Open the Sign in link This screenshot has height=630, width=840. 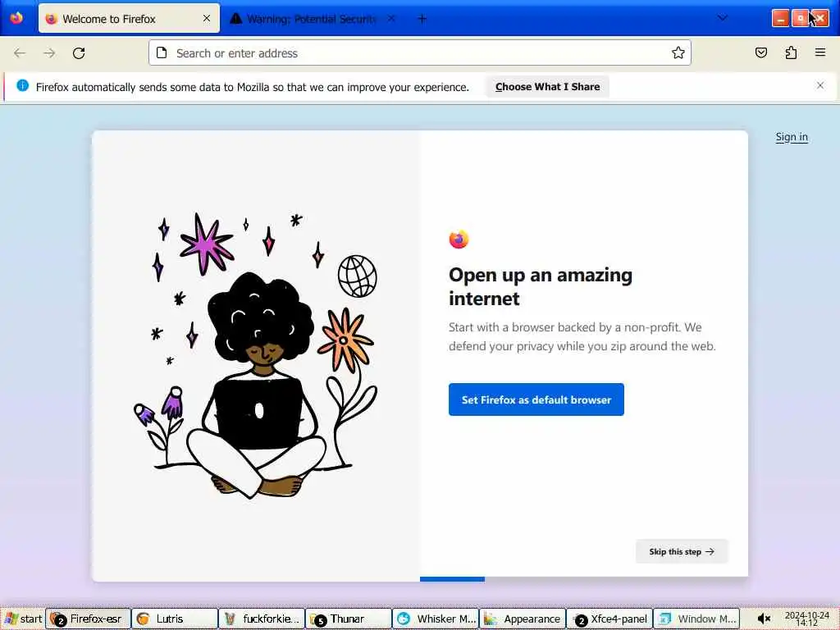click(792, 137)
